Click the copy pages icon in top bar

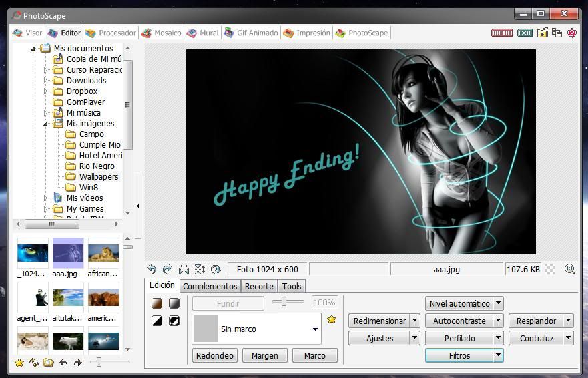pyautogui.click(x=557, y=33)
